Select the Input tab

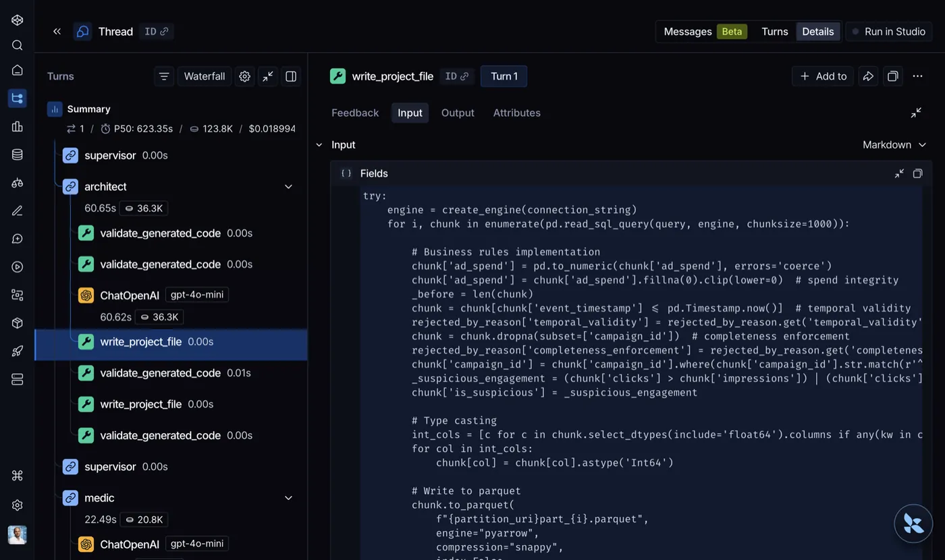pos(410,113)
